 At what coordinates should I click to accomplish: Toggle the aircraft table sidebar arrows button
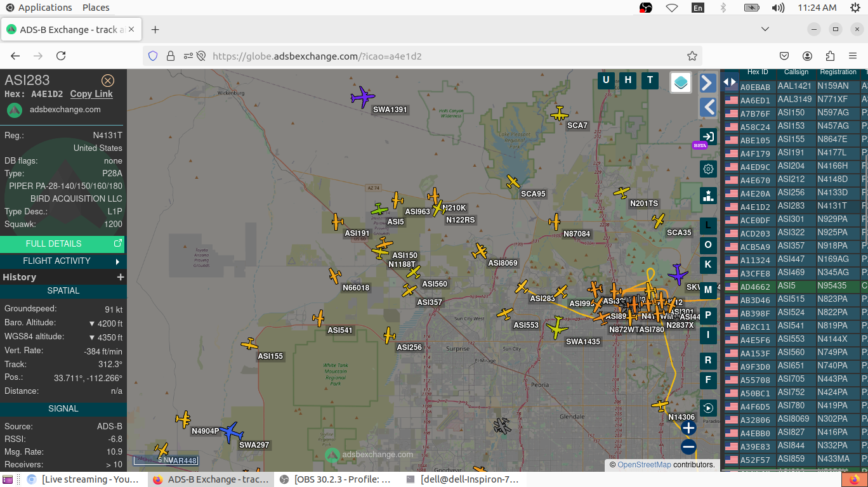coord(730,82)
